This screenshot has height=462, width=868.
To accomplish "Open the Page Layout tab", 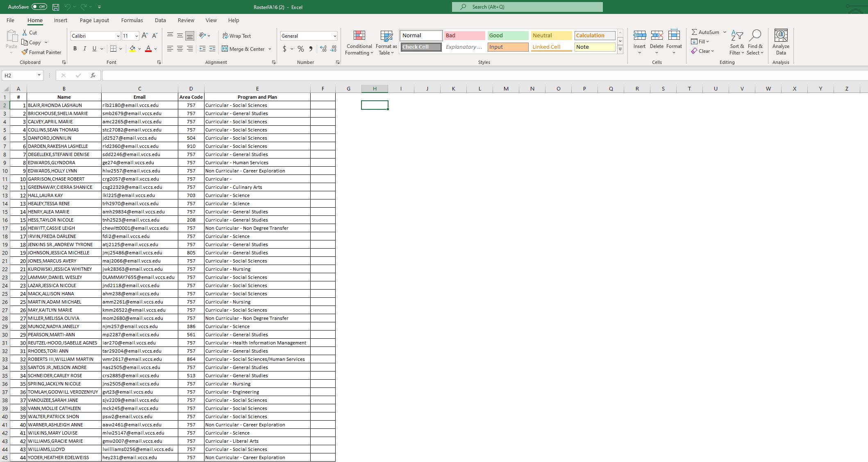I will point(94,20).
